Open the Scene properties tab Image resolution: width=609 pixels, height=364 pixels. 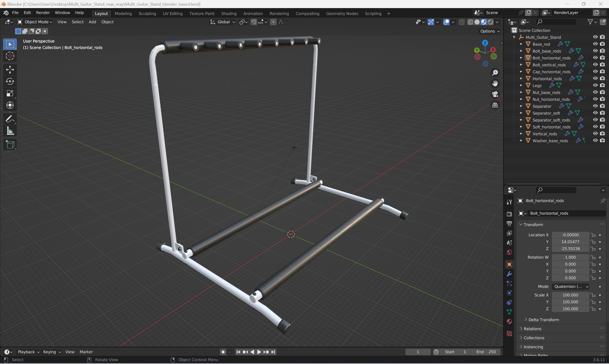coord(509,243)
